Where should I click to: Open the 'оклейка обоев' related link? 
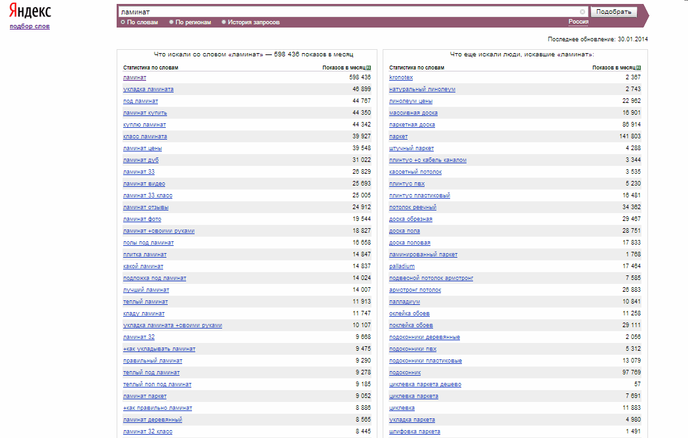pyautogui.click(x=409, y=314)
